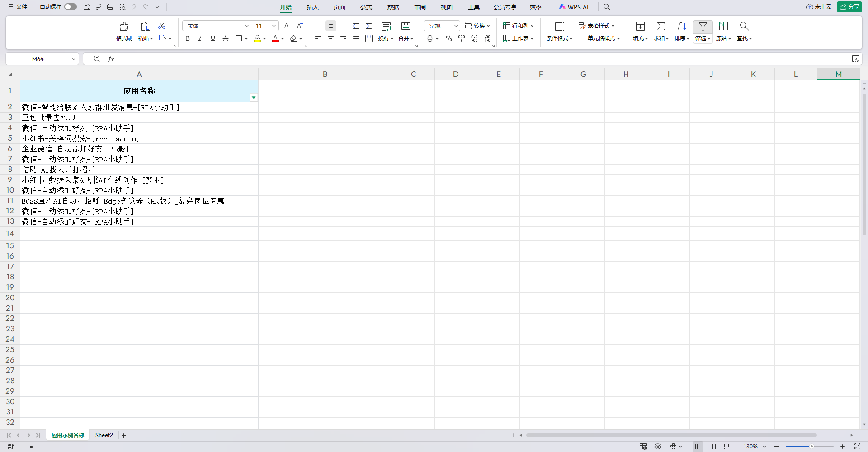868x452 pixels.
Task: Open filter dropdown on 应用名称 header
Action: click(x=254, y=97)
